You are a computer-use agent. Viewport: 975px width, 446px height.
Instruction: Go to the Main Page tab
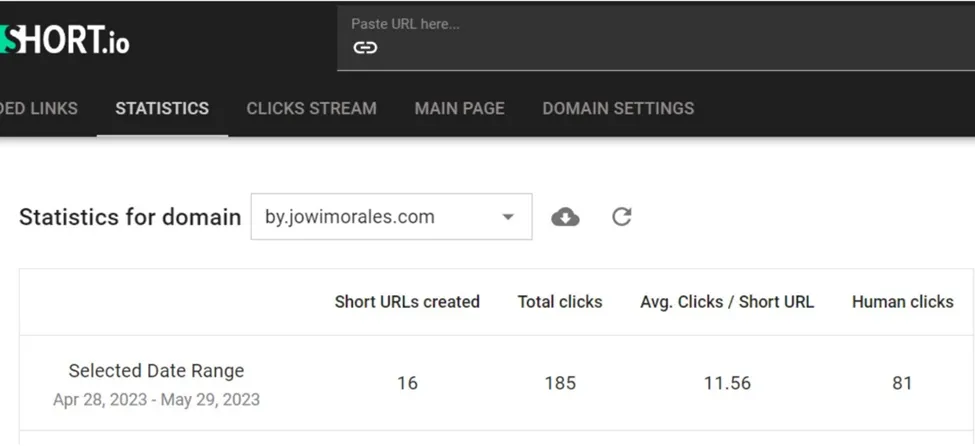[x=460, y=108]
